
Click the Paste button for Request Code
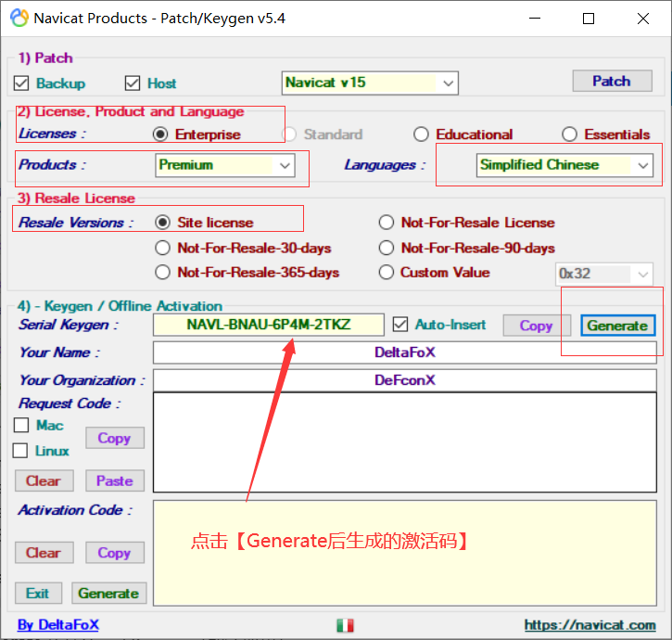(x=115, y=480)
